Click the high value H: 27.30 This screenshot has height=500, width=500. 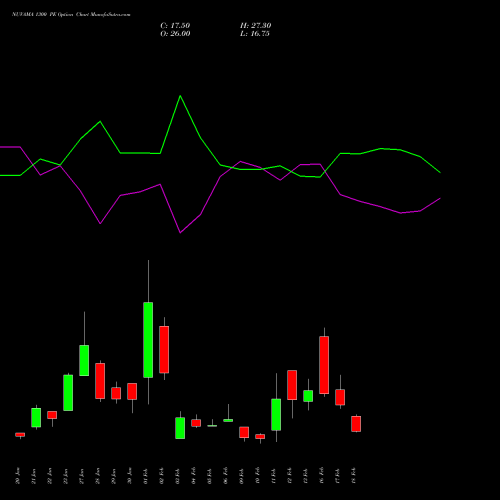(x=255, y=26)
